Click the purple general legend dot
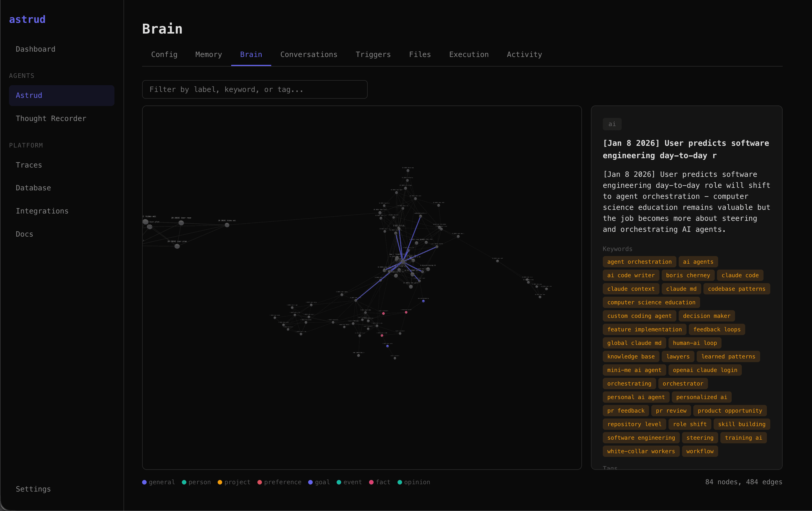This screenshot has height=511, width=812. (144, 482)
